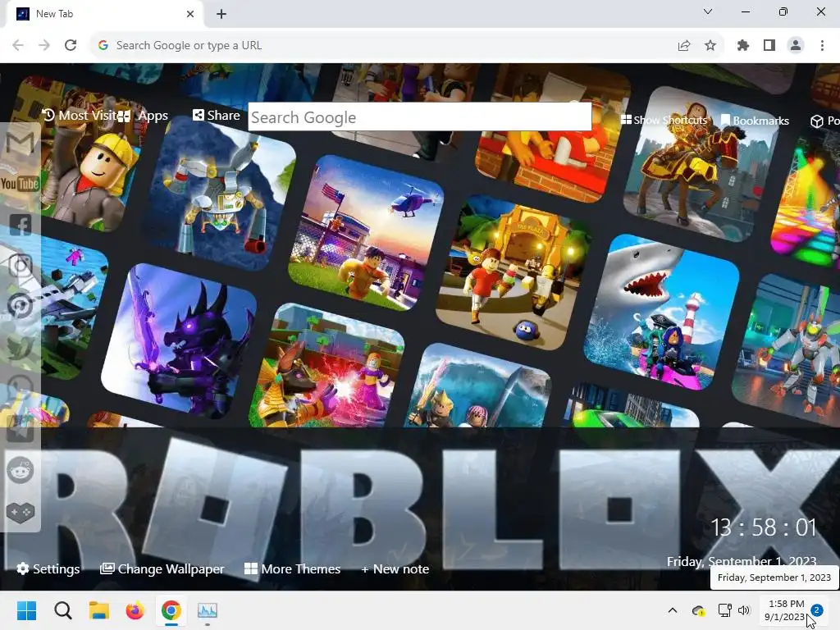
Task: Open the Reddit sidebar shortcut
Action: pos(21,471)
